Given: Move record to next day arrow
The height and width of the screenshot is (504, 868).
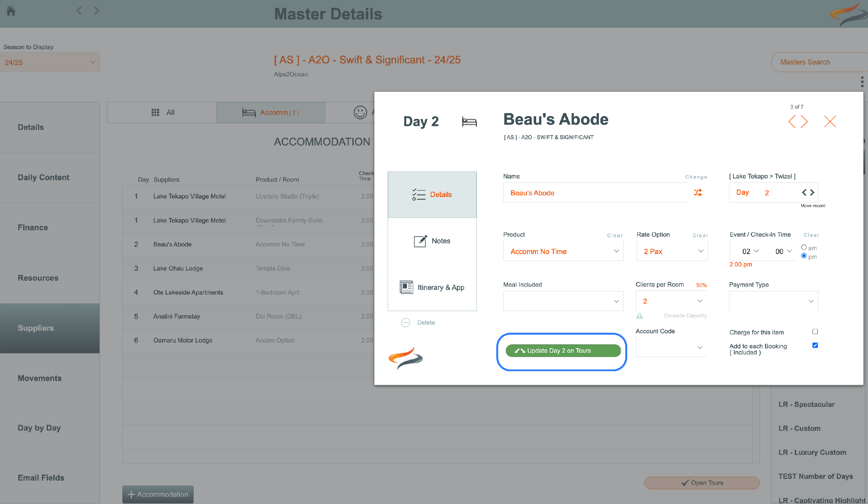Looking at the screenshot, I should (x=812, y=193).
